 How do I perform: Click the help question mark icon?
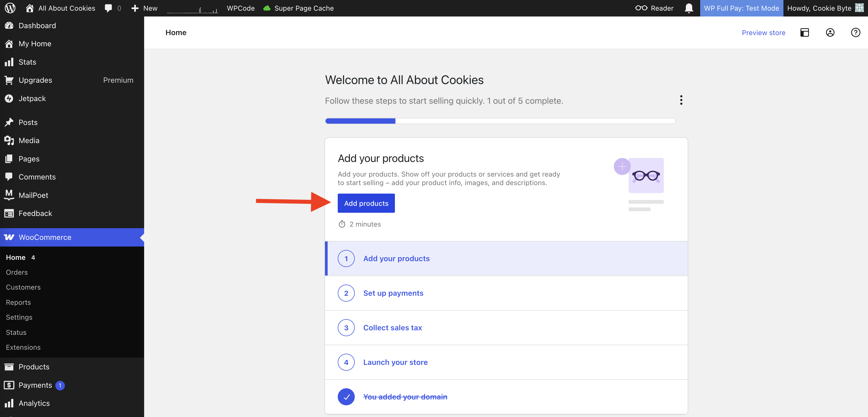point(856,32)
